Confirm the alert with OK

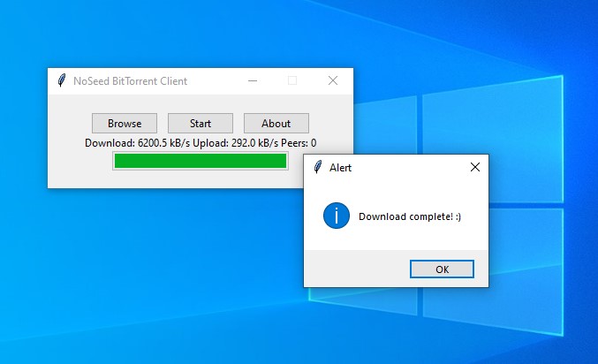pos(442,269)
